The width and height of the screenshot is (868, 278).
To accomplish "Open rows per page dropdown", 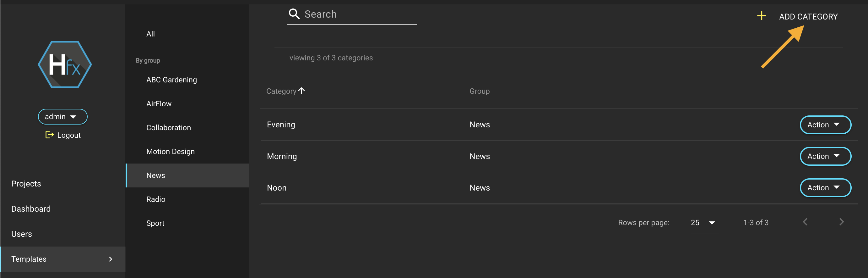I will tap(704, 223).
